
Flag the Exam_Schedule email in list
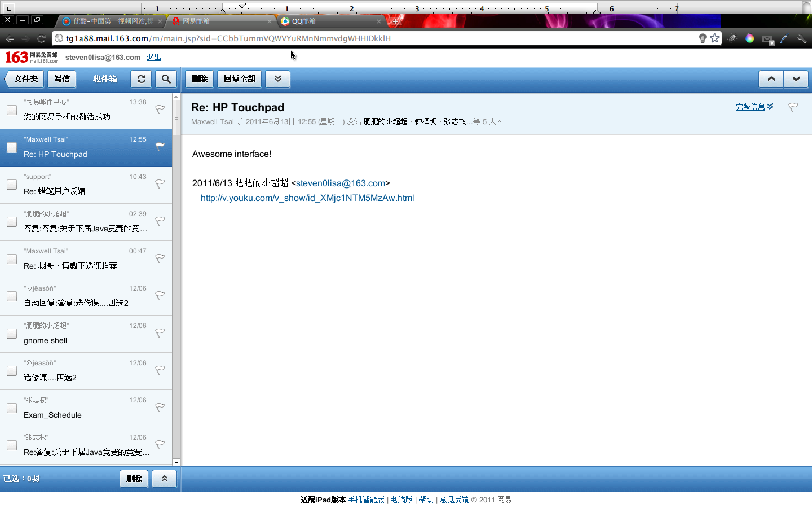pyautogui.click(x=160, y=407)
